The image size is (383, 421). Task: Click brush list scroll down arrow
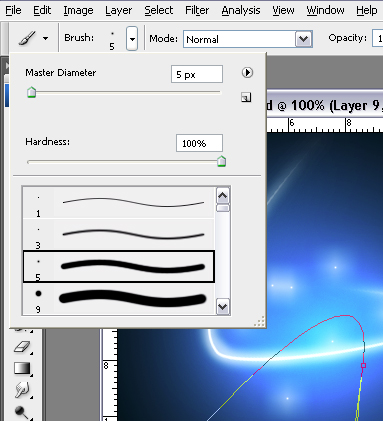tap(223, 306)
